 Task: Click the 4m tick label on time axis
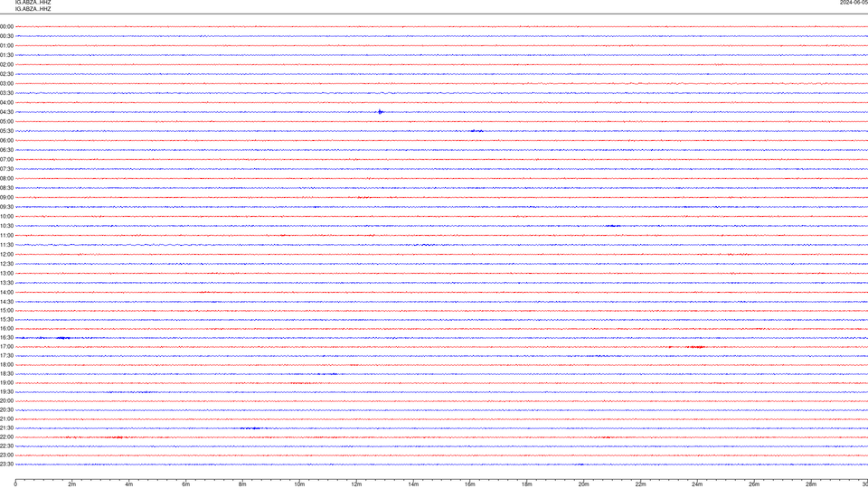pos(129,484)
